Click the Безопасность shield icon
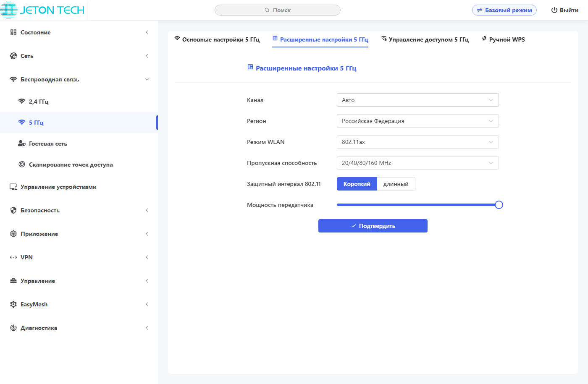This screenshot has height=384, width=588. coord(13,210)
